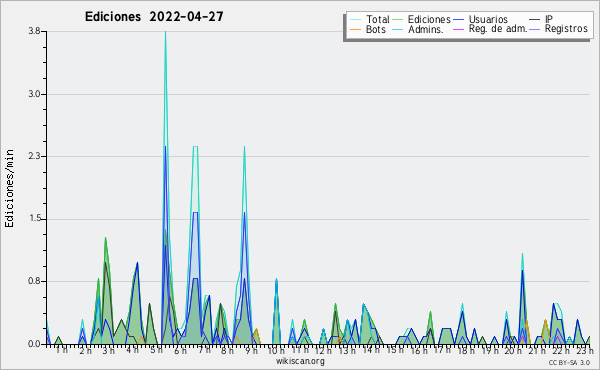Click the 3.8 y-axis value
The height and width of the screenshot is (370, 600).
(34, 31)
